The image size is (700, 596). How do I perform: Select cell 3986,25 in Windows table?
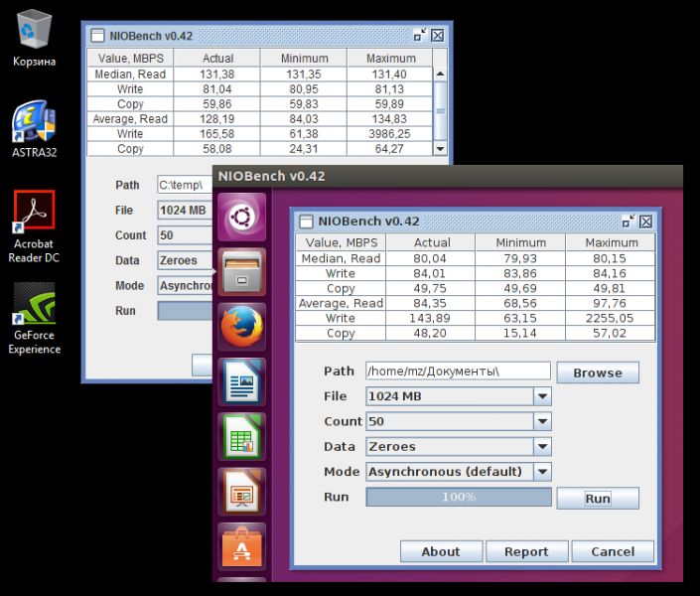click(390, 133)
